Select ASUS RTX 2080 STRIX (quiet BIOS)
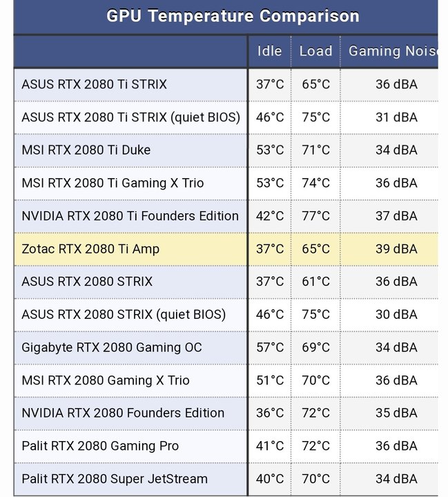 coord(124,315)
